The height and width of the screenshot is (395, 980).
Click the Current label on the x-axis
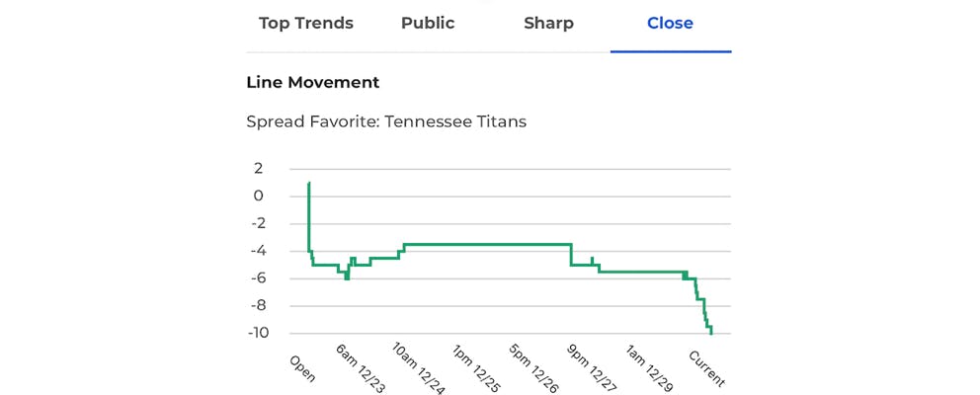point(706,368)
